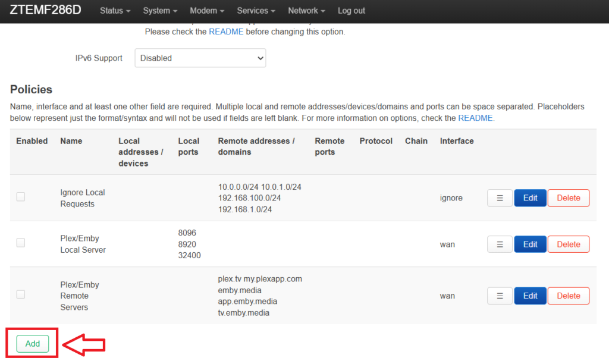The height and width of the screenshot is (364, 609).
Task: Toggle the Plex/Emby Local Server enabled checkbox
Action: (x=21, y=243)
